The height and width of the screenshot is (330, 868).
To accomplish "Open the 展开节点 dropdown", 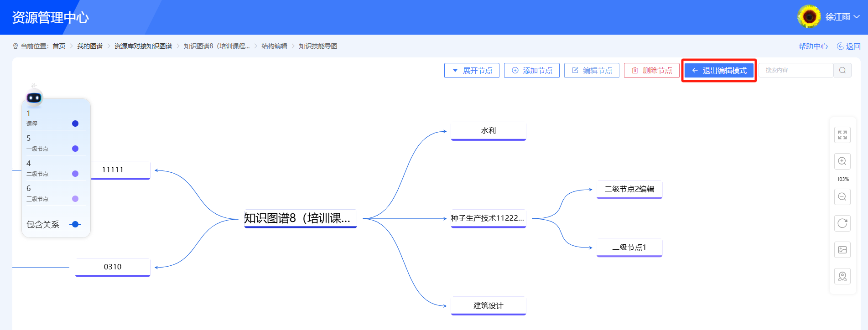I will click(x=472, y=71).
